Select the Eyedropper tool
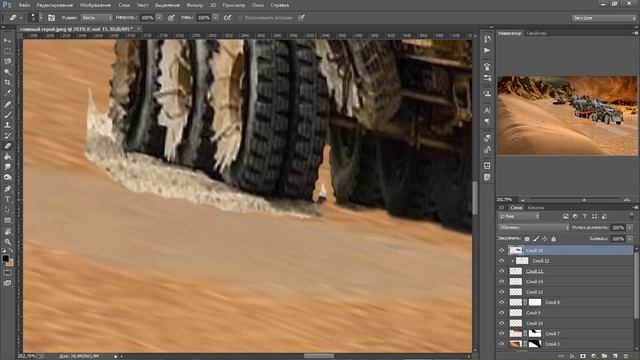Image resolution: width=640 pixels, height=360 pixels. click(7, 93)
